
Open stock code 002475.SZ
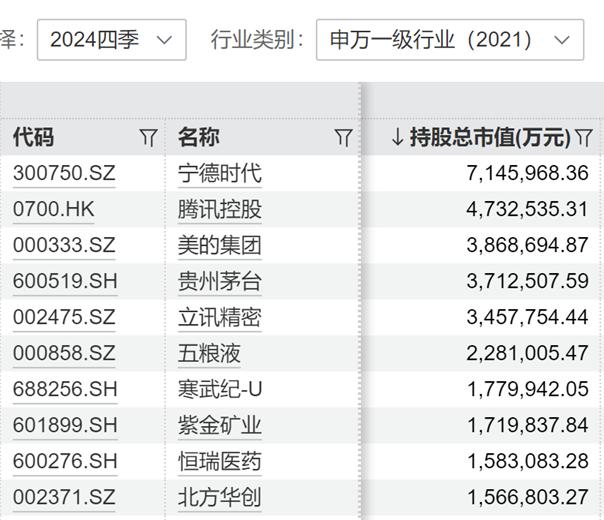(x=64, y=317)
